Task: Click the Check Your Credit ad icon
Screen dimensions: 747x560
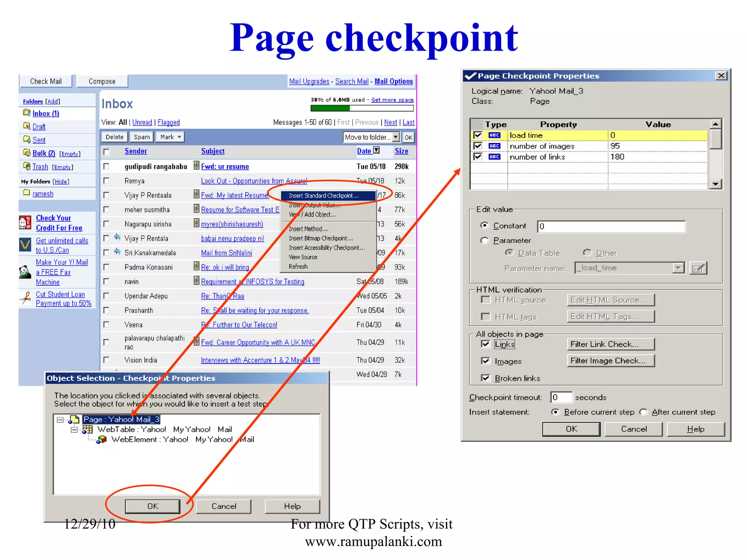Action: click(25, 222)
